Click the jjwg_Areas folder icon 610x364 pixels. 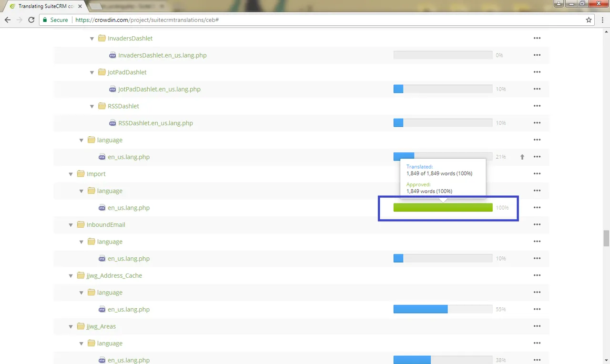(x=81, y=326)
